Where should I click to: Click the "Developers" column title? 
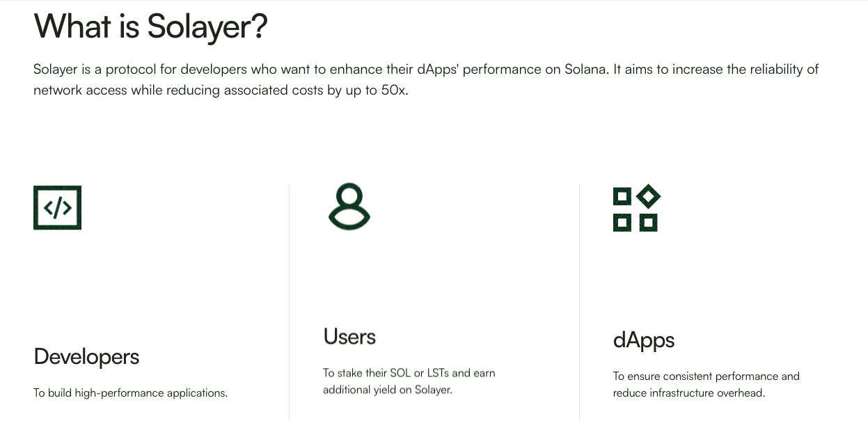(x=86, y=356)
